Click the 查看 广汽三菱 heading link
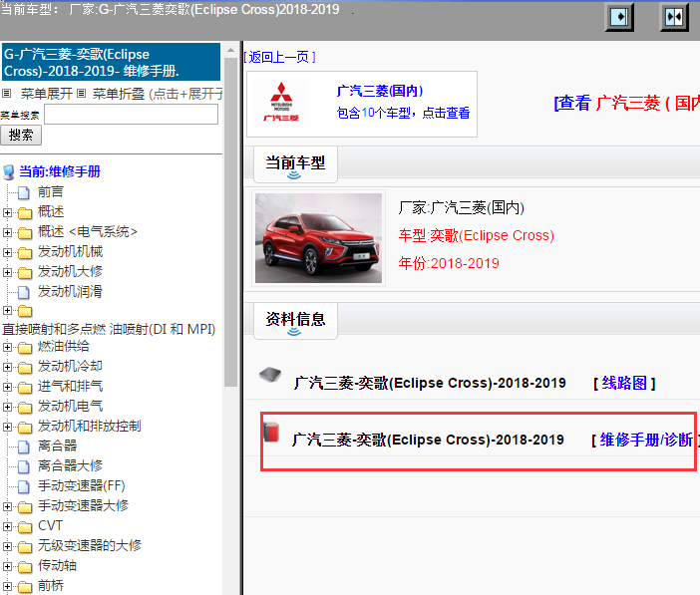Screen dimensions: 700x595 coord(627,103)
